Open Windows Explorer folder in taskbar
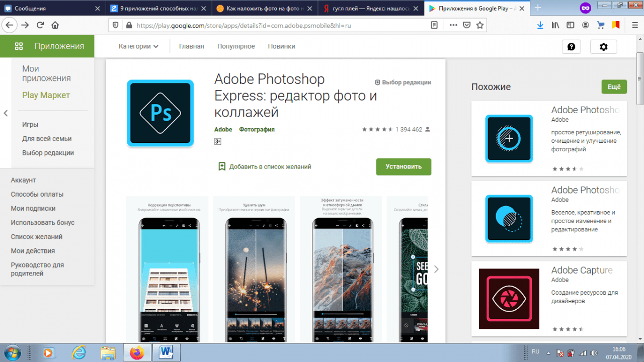This screenshot has width=644, height=362. click(x=108, y=352)
